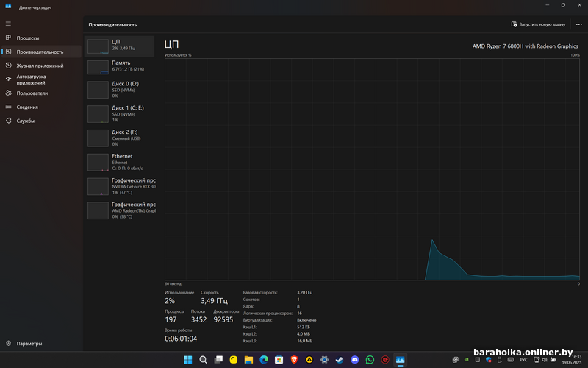The width and height of the screenshot is (588, 368).
Task: Open the black-yellow triangle taskbar app
Action: click(x=309, y=360)
